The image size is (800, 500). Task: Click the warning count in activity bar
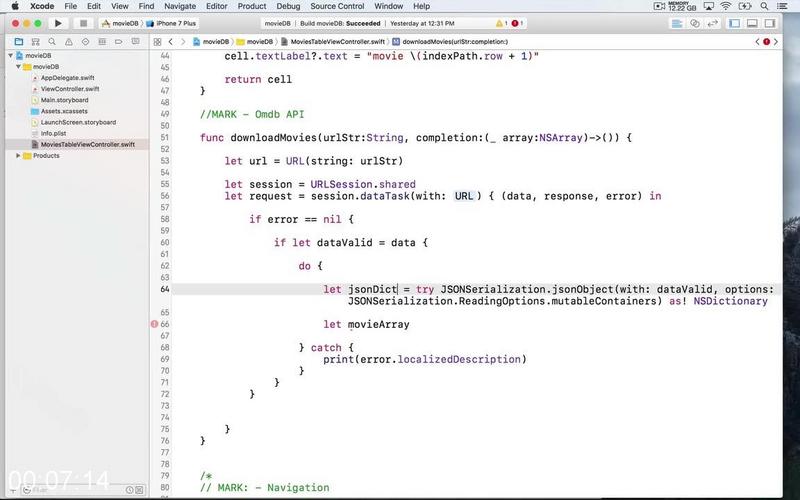pos(502,23)
